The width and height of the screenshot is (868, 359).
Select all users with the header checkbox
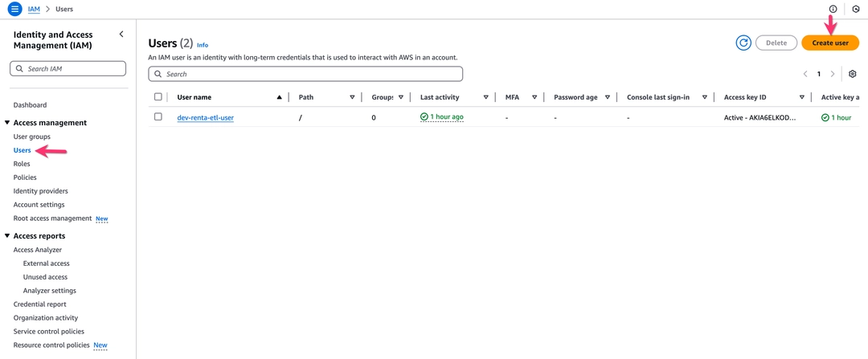tap(158, 97)
